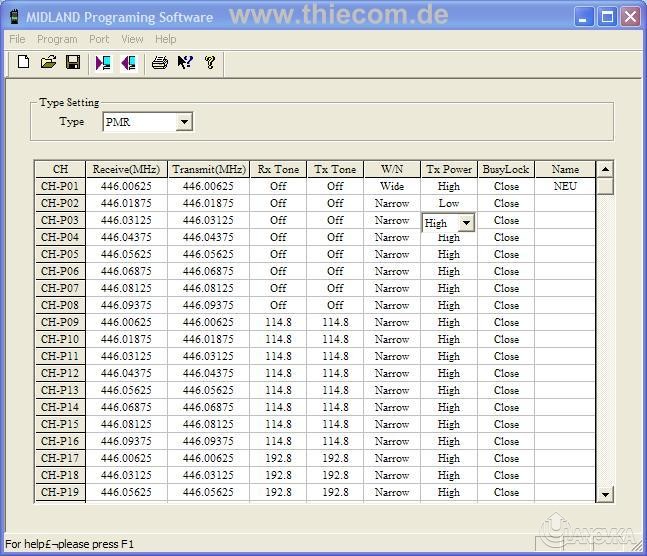
Task: Click the Open folder toolbar icon
Action: pyautogui.click(x=48, y=63)
